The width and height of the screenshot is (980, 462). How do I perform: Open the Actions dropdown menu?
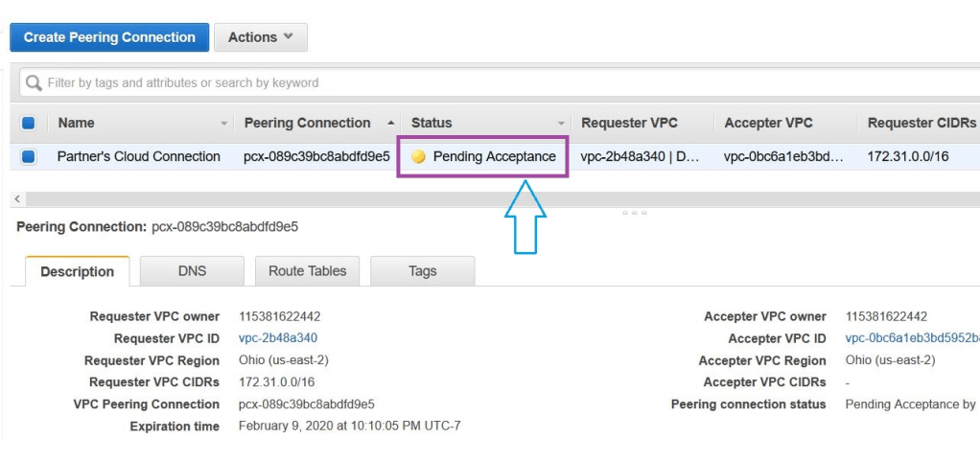[260, 37]
